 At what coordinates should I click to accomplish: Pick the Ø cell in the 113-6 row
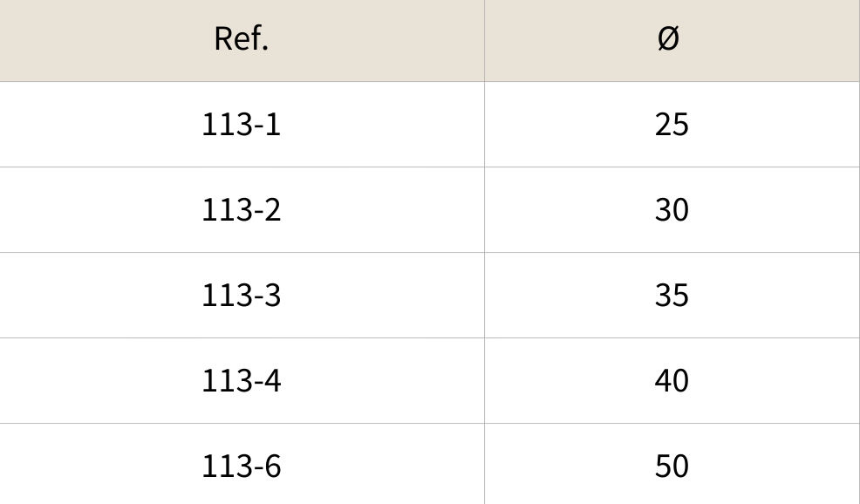tap(671, 467)
